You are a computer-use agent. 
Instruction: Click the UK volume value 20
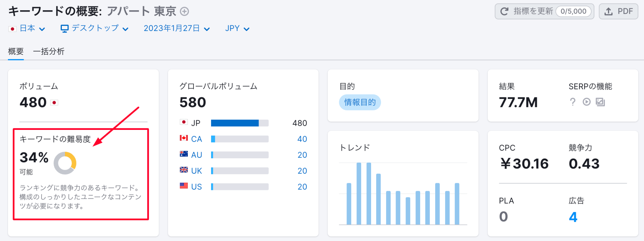pos(302,171)
